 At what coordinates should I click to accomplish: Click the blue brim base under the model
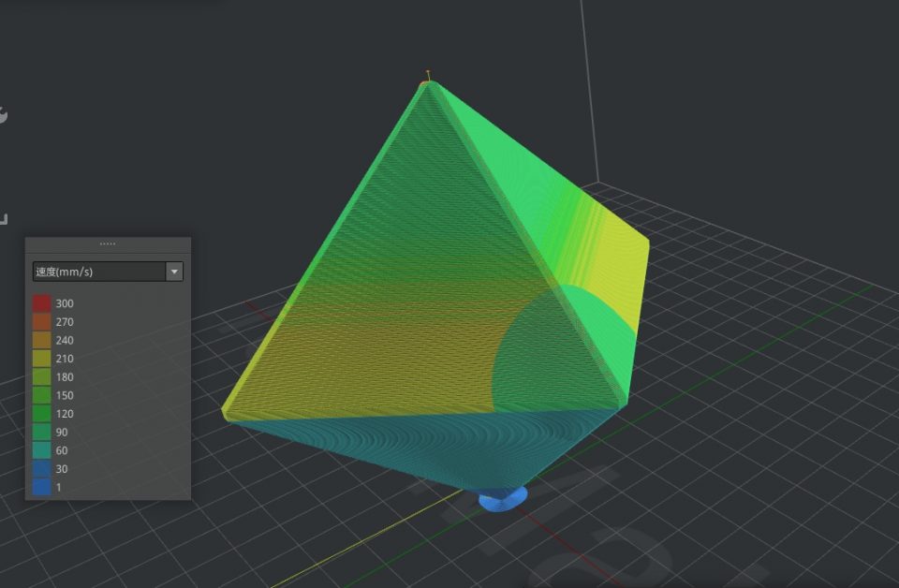click(503, 498)
